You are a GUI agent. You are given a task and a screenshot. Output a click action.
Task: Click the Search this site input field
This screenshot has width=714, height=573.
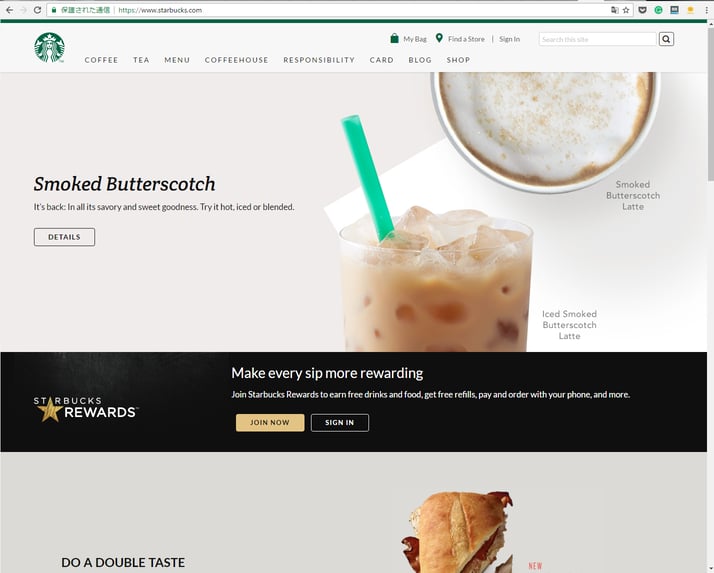coord(597,39)
